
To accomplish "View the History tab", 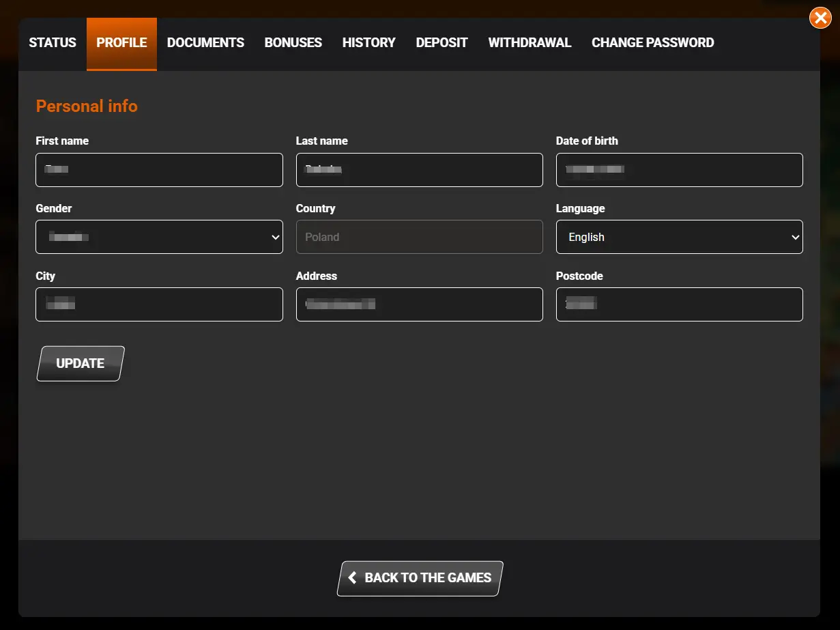I will click(x=369, y=43).
